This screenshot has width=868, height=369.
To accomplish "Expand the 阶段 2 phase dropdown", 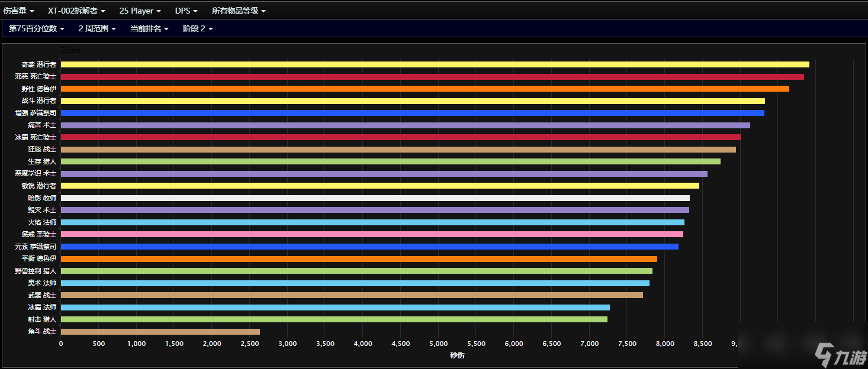I will 198,28.
